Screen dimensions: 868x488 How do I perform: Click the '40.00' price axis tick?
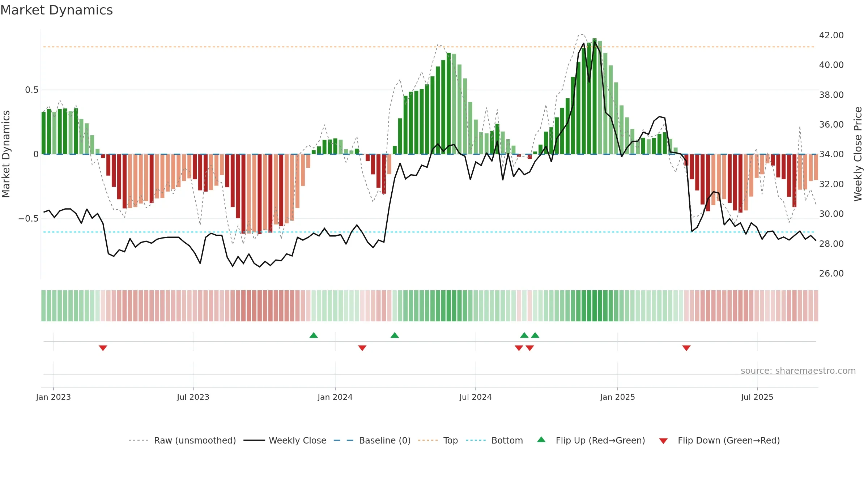(x=831, y=65)
